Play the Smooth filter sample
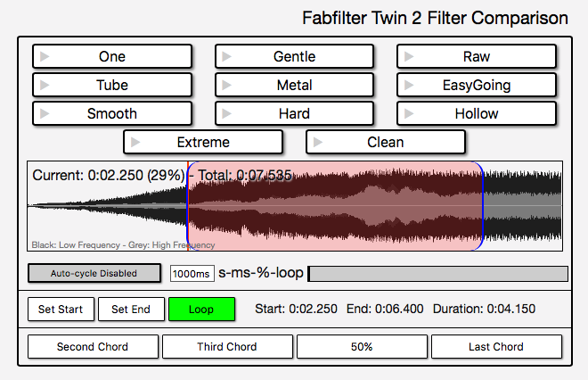 (112, 114)
